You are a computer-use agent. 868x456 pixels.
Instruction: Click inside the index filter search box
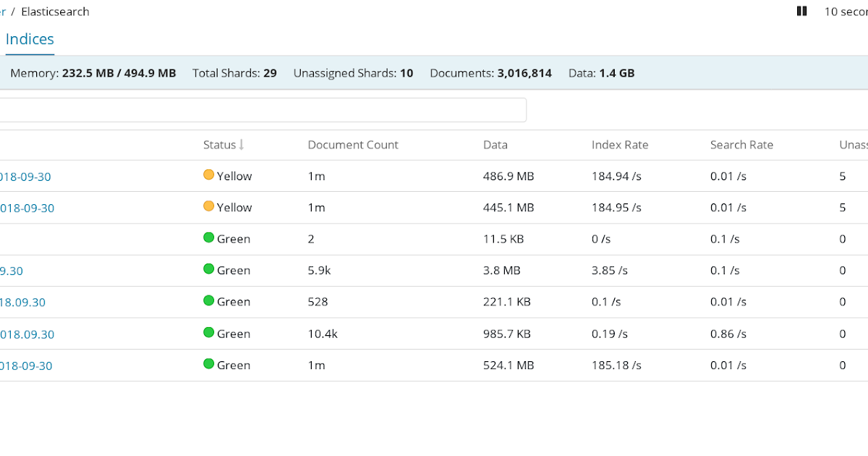pyautogui.click(x=260, y=109)
